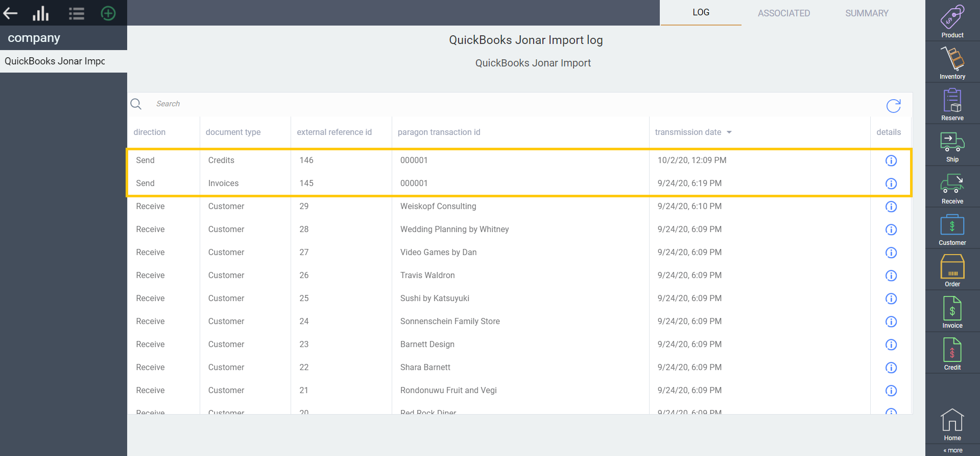View details for Video Games by Dan
This screenshot has width=980, height=456.
891,253
